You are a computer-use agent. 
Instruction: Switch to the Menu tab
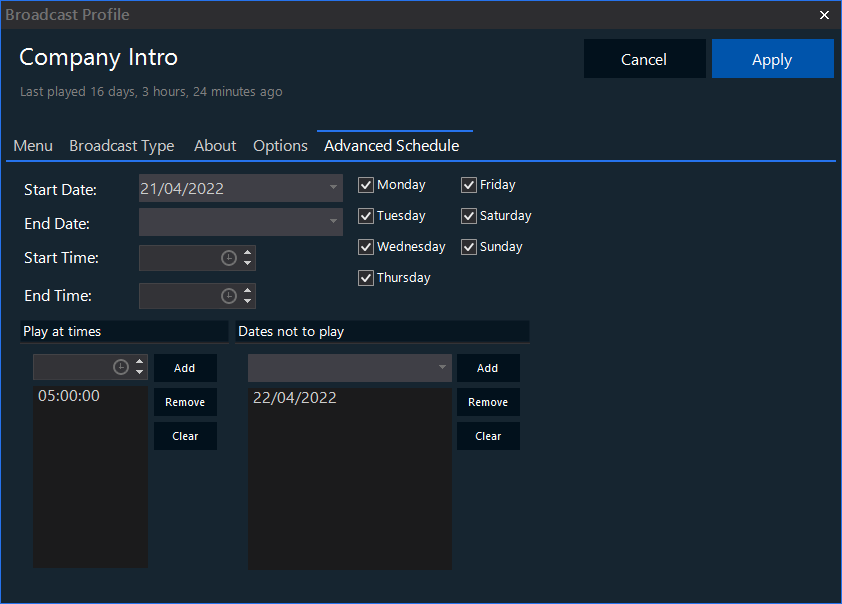click(33, 146)
